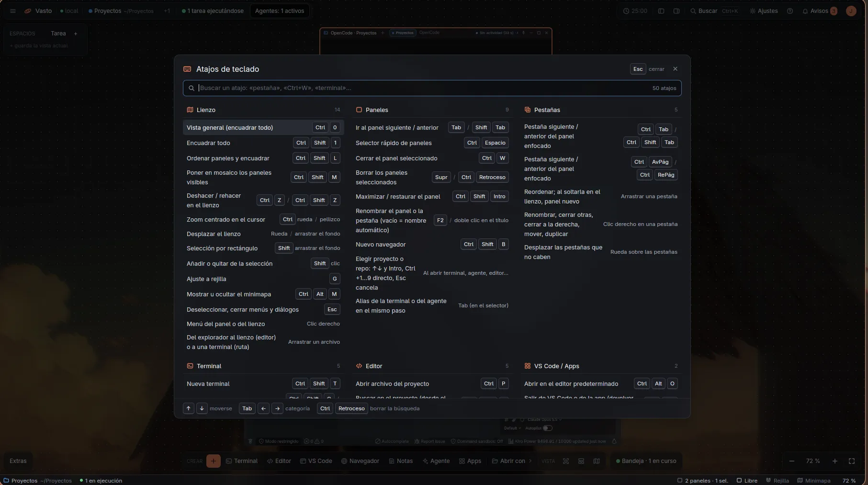Open the Proyectos project selector

tap(121, 11)
